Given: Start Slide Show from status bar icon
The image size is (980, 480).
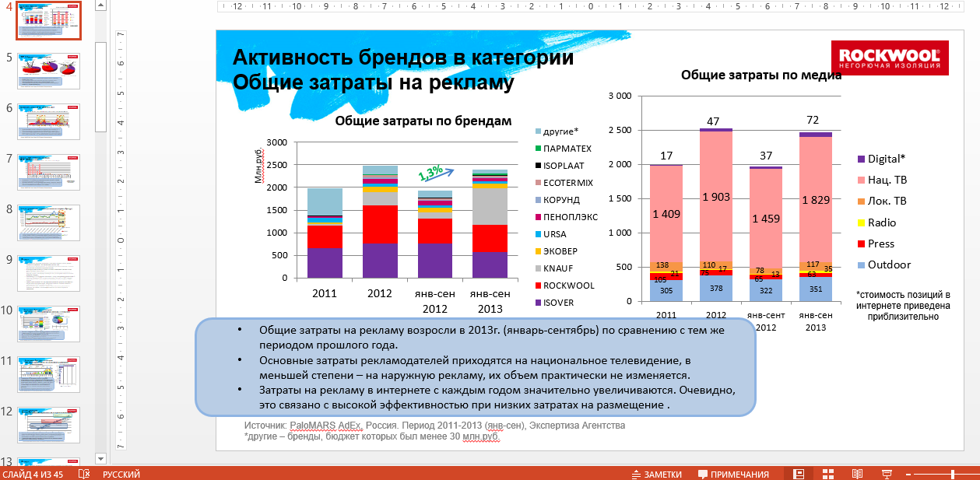Looking at the screenshot, I should coord(885,474).
